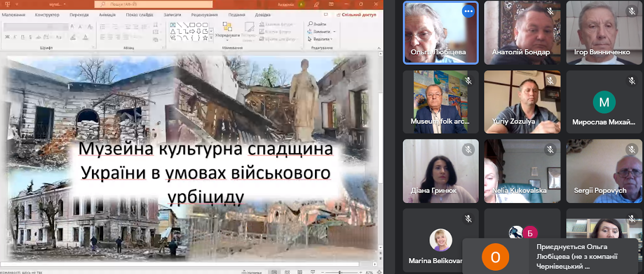644x274 pixels.
Task: Toggle bold (Ж) formatting
Action: (x=7, y=37)
